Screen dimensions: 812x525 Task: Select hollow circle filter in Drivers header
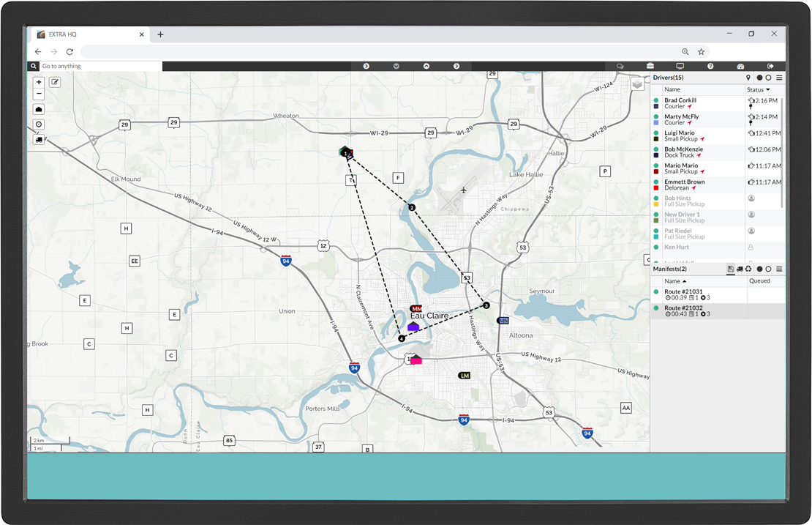pyautogui.click(x=769, y=78)
